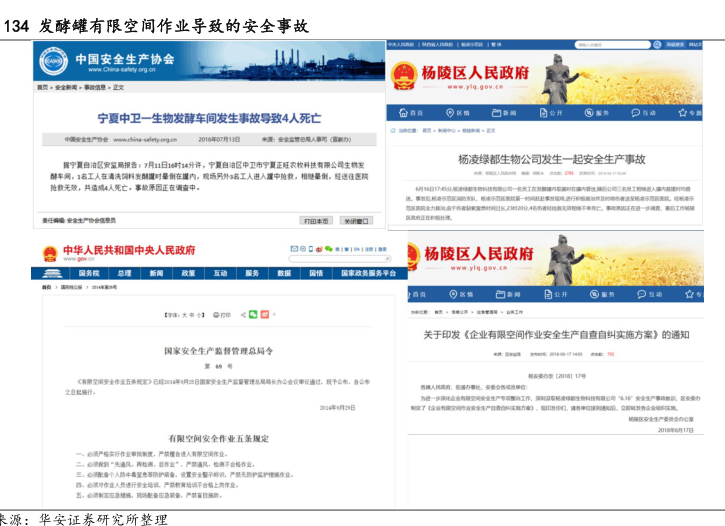Viewport: 725px width, 526px height.
Task: Click 事故信息 breadcrumb on China Safety page
Action: pos(95,87)
